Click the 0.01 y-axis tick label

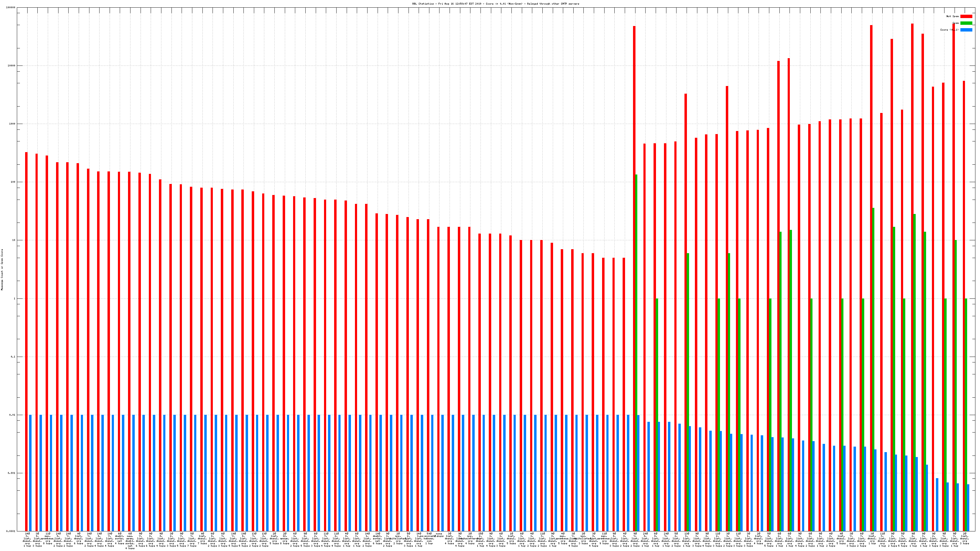click(13, 415)
